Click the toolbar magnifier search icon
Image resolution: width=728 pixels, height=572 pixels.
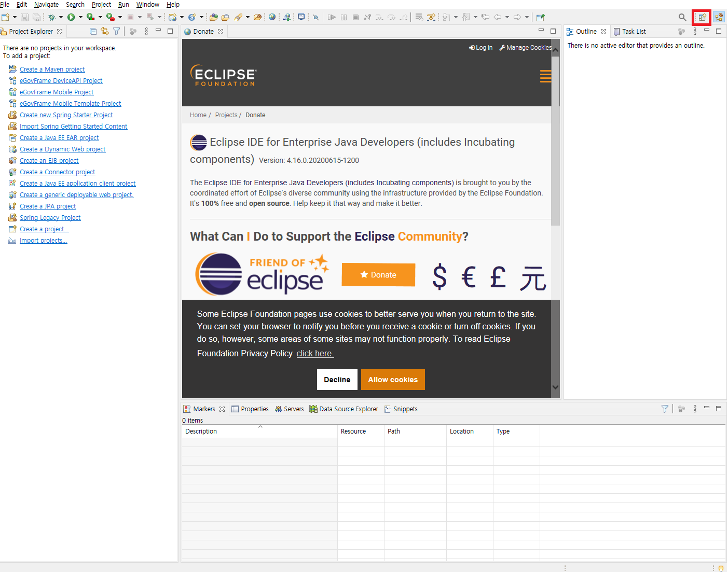(682, 17)
